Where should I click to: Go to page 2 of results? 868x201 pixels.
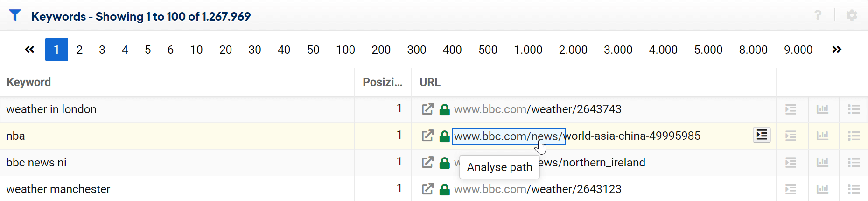click(x=79, y=50)
